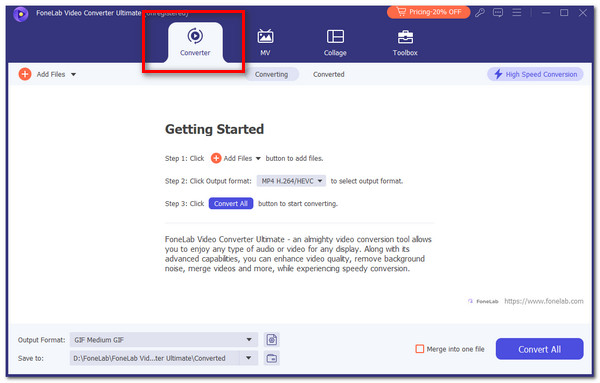This screenshot has width=600, height=383.
Task: Show the Converted list tab
Action: (329, 74)
